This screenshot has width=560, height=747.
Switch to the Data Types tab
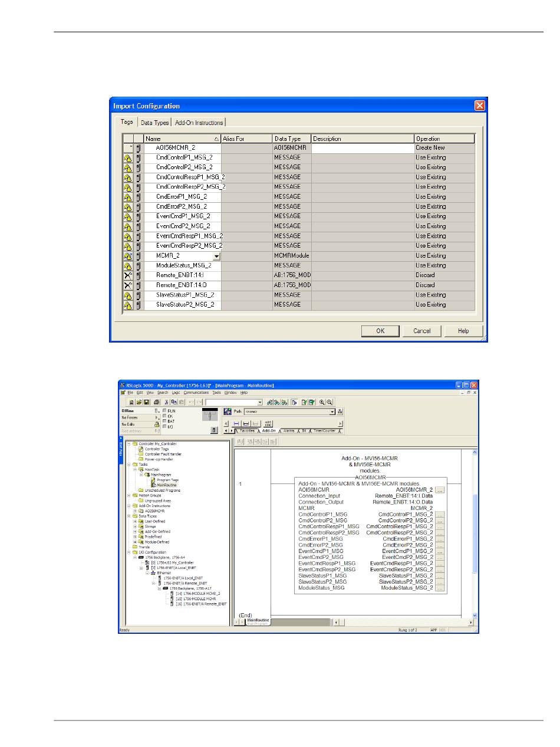(x=154, y=123)
